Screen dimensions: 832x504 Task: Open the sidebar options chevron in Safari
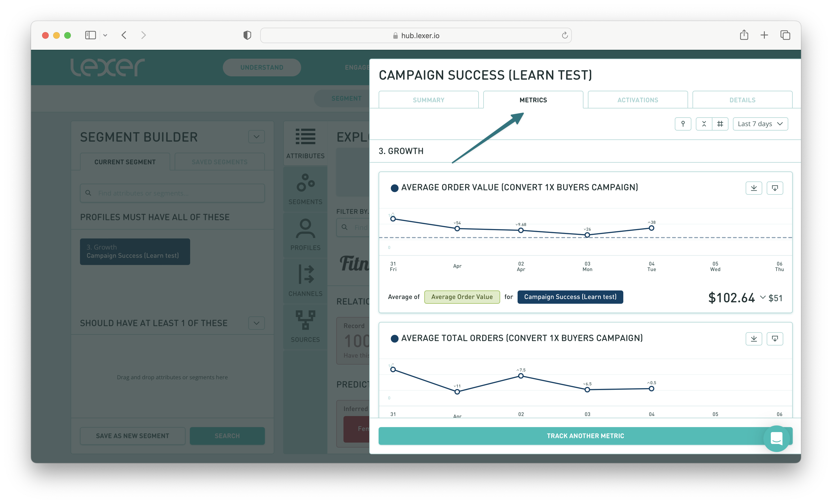(105, 35)
